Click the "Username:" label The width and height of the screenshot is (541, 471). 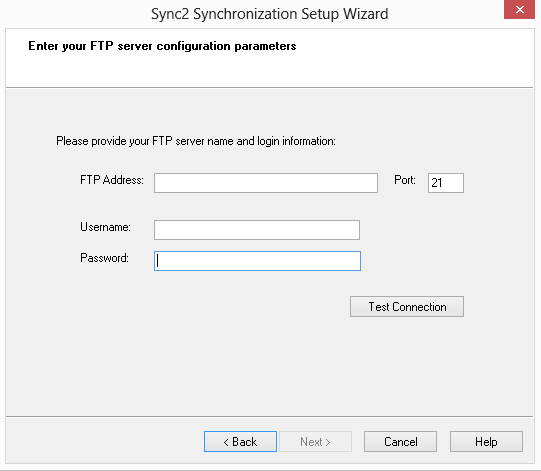[105, 227]
